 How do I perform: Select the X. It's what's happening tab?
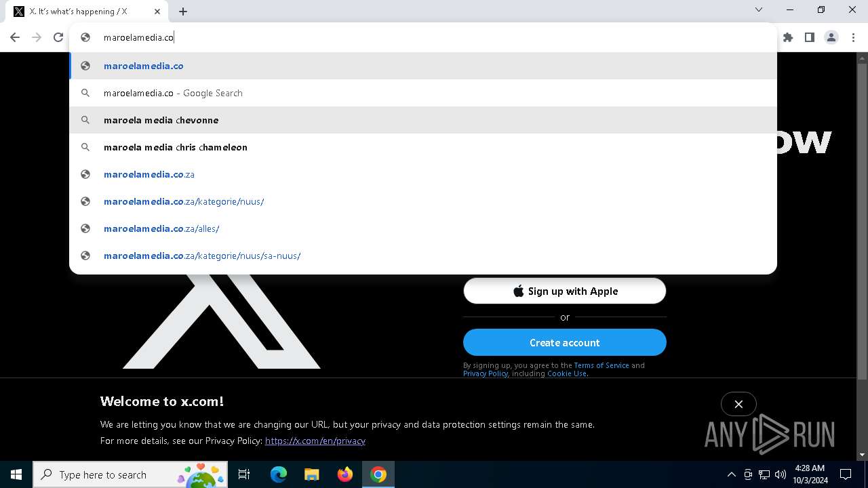click(87, 12)
